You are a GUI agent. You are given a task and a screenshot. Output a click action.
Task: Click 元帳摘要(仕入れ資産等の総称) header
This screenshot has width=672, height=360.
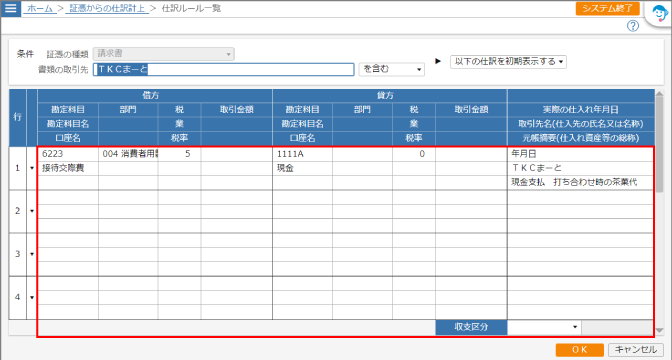pos(581,138)
